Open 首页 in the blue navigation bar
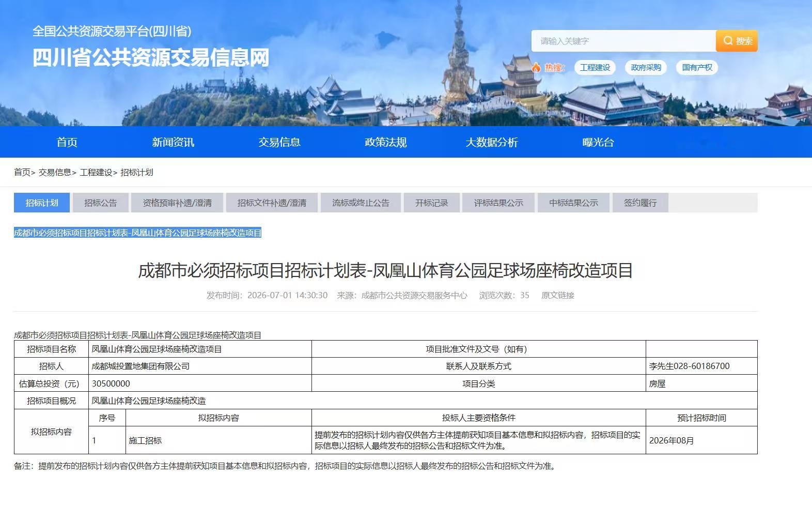 point(67,142)
